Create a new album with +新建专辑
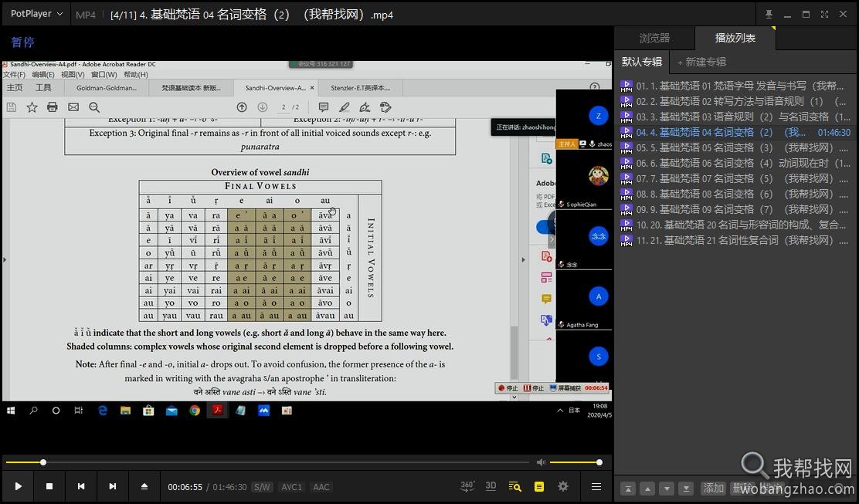Image resolution: width=859 pixels, height=504 pixels. (701, 62)
